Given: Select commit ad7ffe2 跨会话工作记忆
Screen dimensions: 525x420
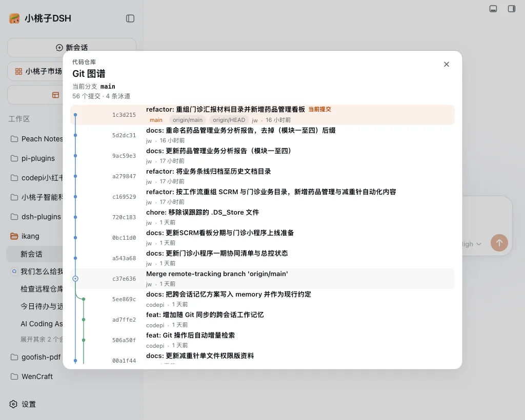Looking at the screenshot, I should pos(262,320).
